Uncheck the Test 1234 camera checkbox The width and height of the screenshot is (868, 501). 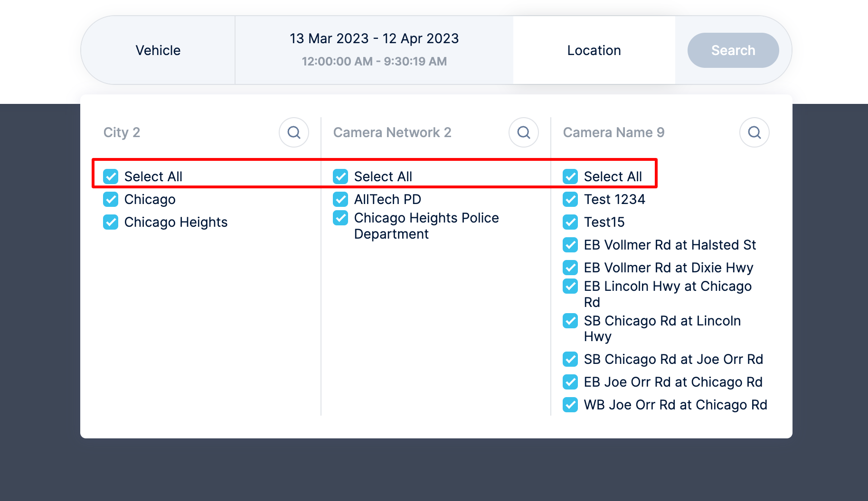[570, 199]
